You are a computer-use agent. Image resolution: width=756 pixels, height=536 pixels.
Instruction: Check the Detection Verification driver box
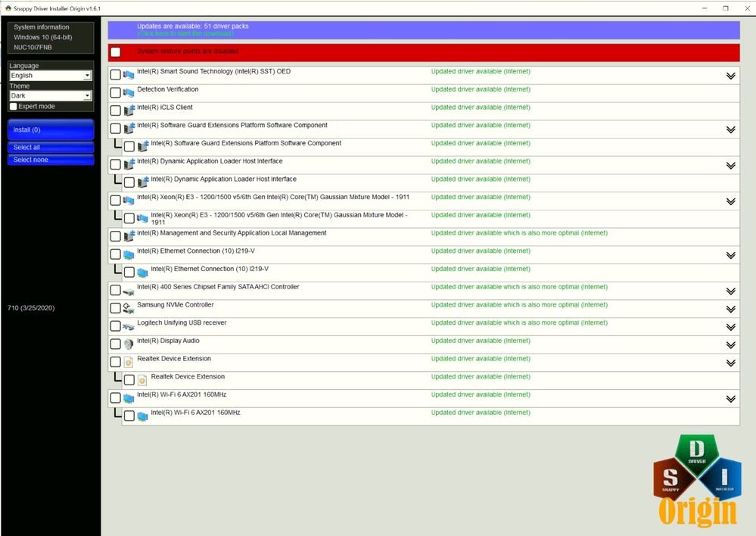[116, 92]
